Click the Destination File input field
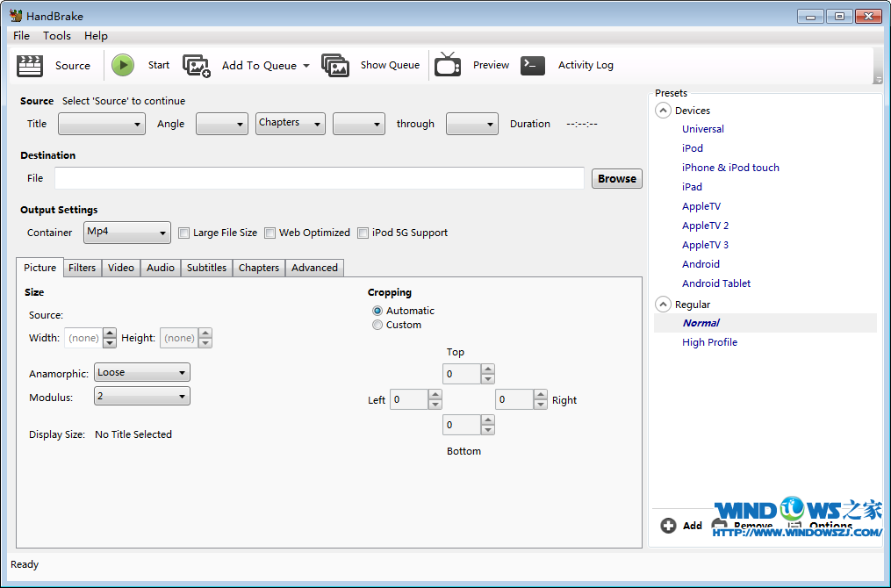The image size is (891, 588). 319,179
